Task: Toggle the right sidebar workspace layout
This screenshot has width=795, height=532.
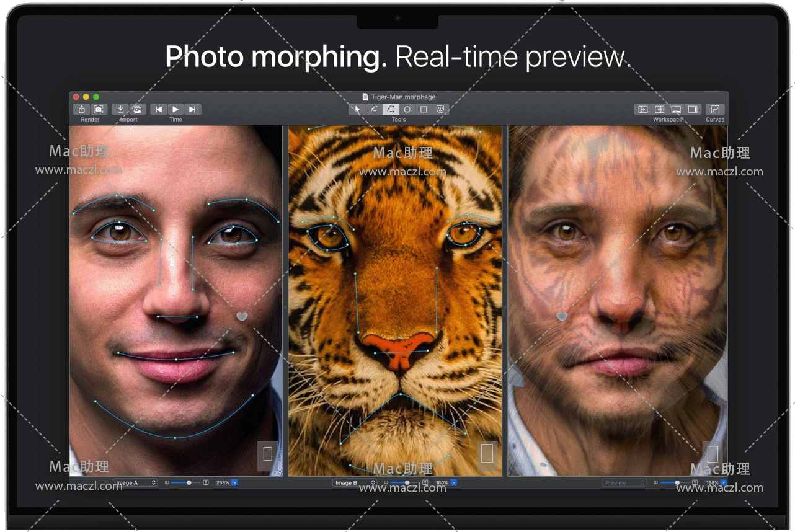Action: point(693,110)
